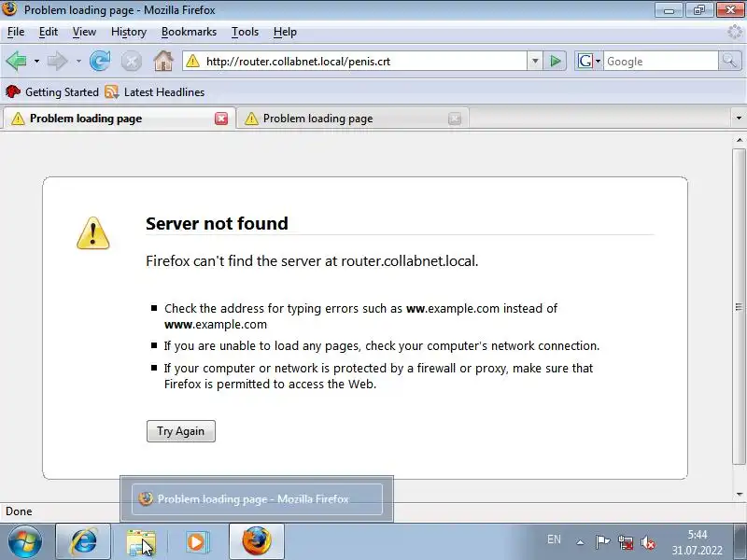
Task: Show hidden tray icons arrow
Action: click(x=580, y=542)
